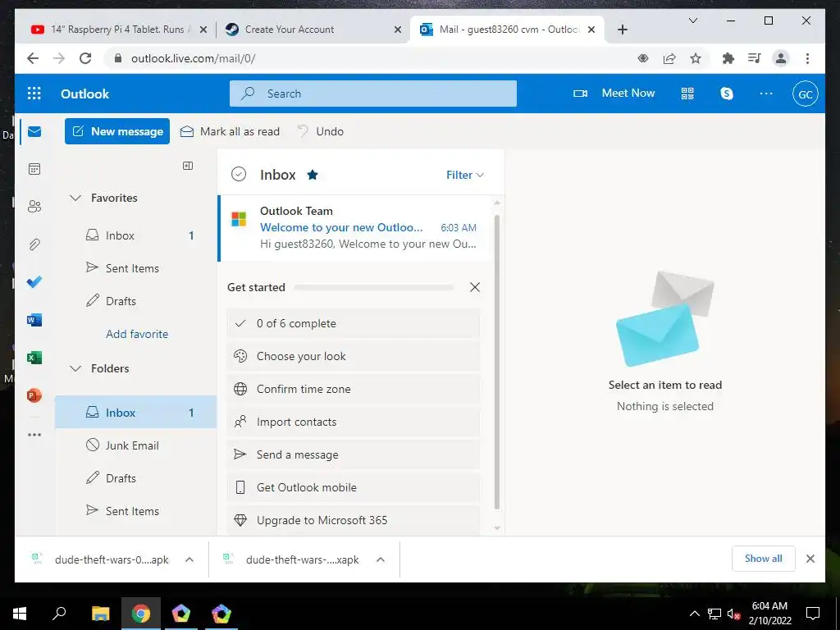Switch to the Raspberry Pi YouTube tab
Screen dimensions: 840x630
point(118,30)
